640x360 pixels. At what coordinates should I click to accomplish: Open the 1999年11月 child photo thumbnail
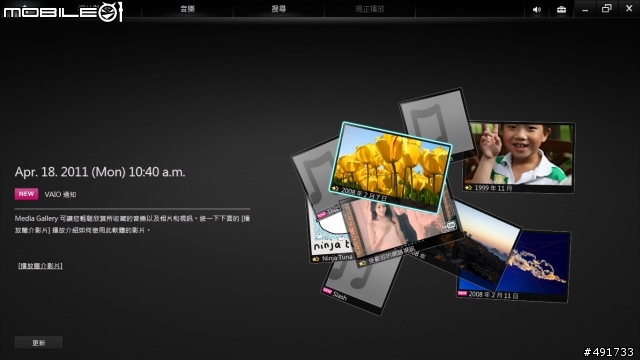(x=519, y=157)
